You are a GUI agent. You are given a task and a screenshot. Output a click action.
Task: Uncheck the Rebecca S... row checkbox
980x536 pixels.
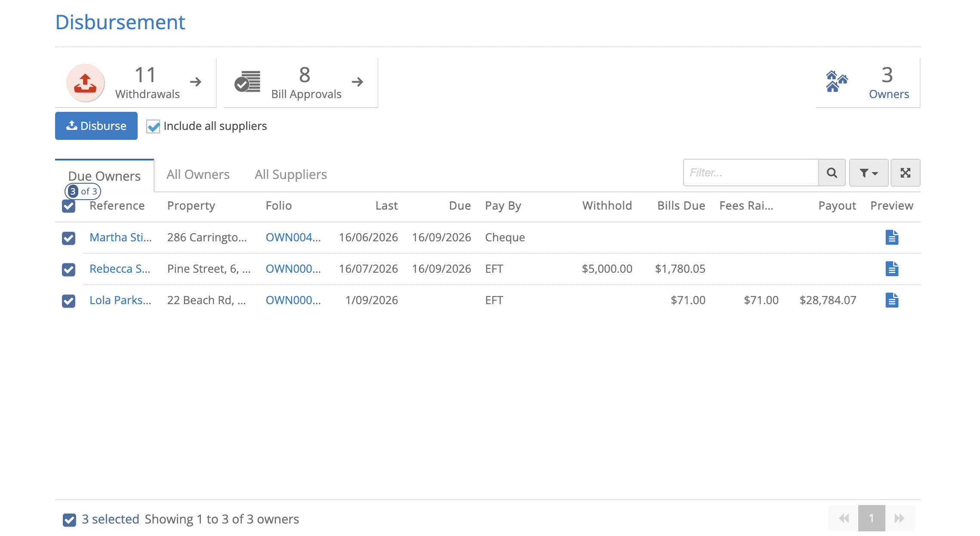click(68, 269)
